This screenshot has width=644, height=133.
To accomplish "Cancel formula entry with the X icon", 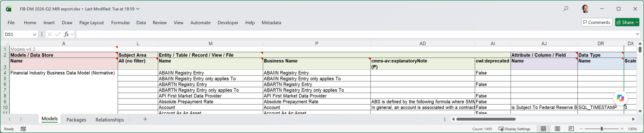I will pyautogui.click(x=50, y=34).
